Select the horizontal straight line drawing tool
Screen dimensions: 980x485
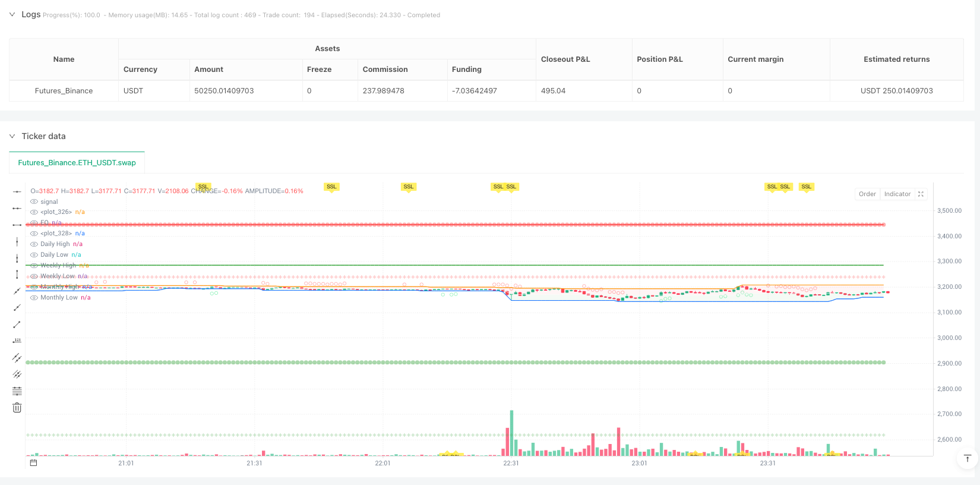pos(17,191)
